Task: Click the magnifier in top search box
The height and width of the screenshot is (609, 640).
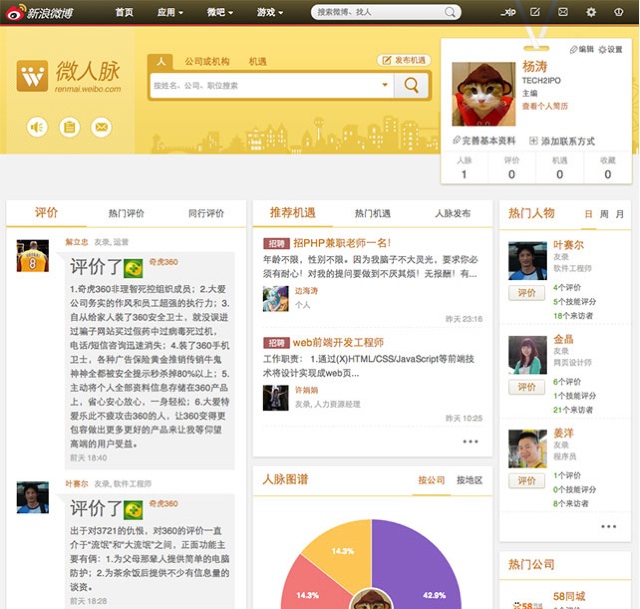Action: click(450, 12)
